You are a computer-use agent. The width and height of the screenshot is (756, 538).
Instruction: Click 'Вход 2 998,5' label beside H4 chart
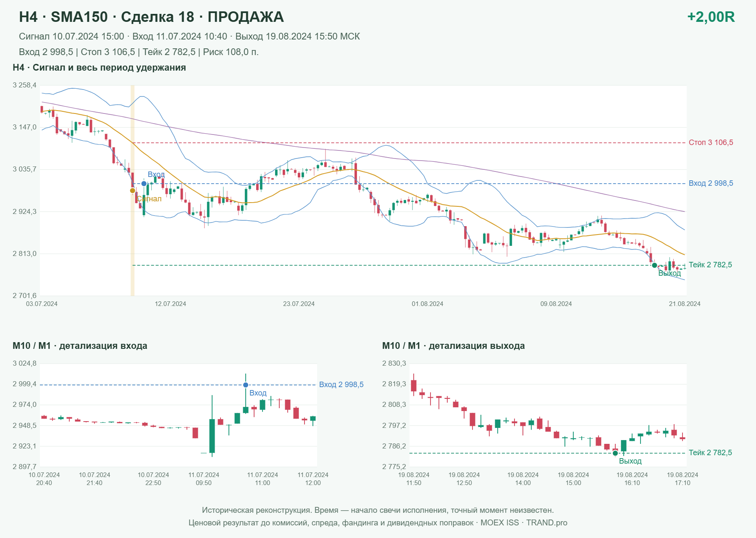711,183
